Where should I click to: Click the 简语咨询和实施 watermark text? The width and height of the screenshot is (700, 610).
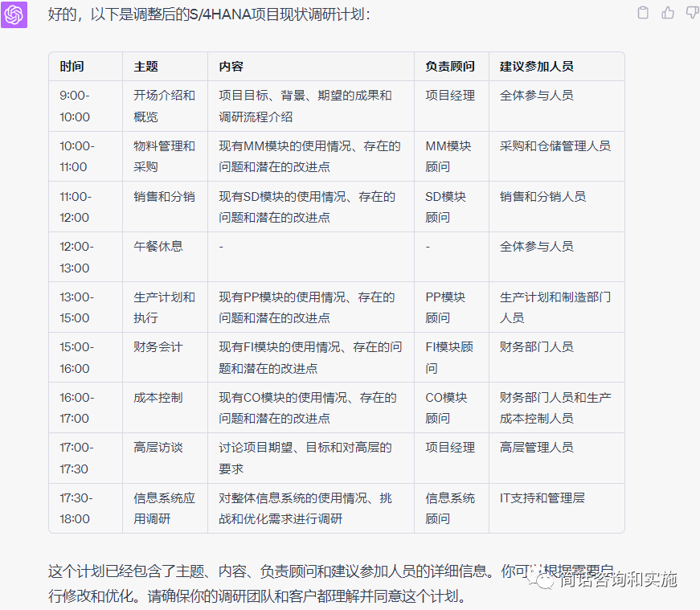click(x=617, y=579)
